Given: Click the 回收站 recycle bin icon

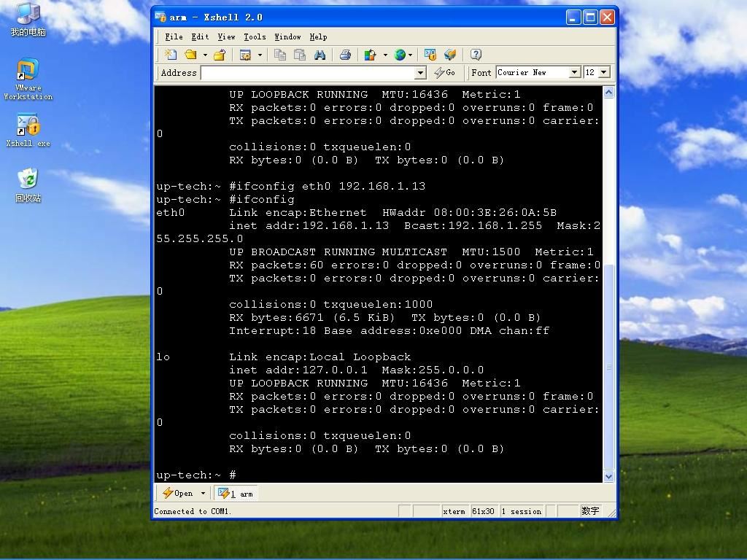Looking at the screenshot, I should point(28,185).
